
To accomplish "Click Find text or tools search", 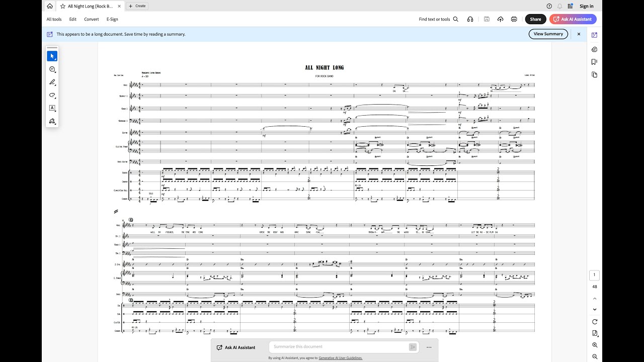I will 439,19.
